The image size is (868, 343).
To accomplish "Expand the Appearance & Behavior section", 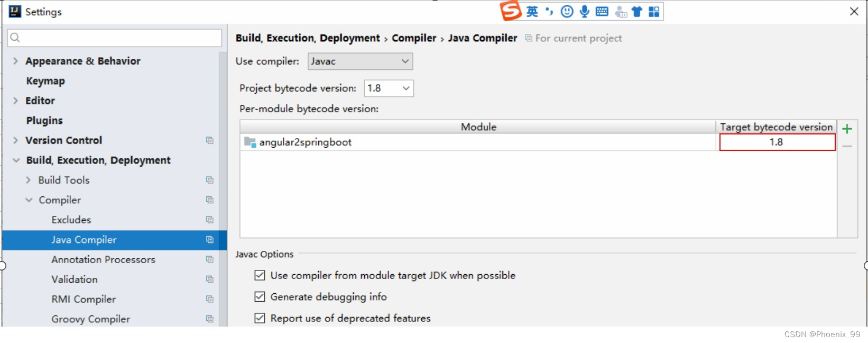I will coord(15,61).
